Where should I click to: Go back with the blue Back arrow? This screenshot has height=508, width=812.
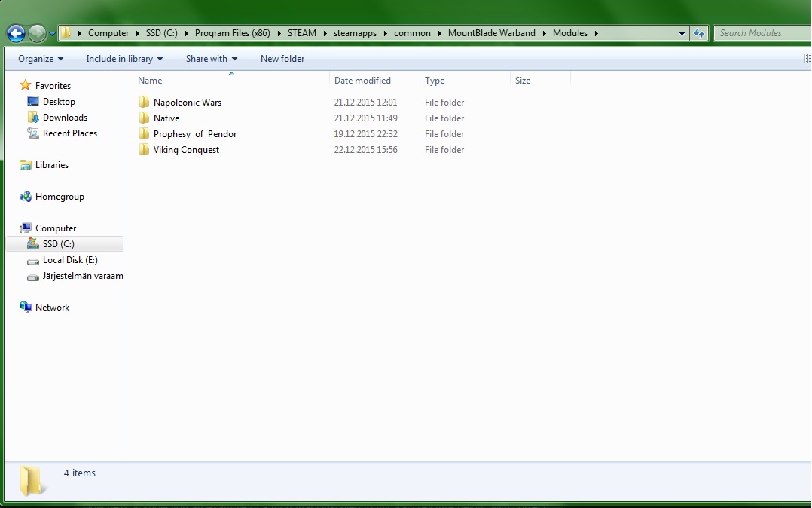(x=16, y=34)
